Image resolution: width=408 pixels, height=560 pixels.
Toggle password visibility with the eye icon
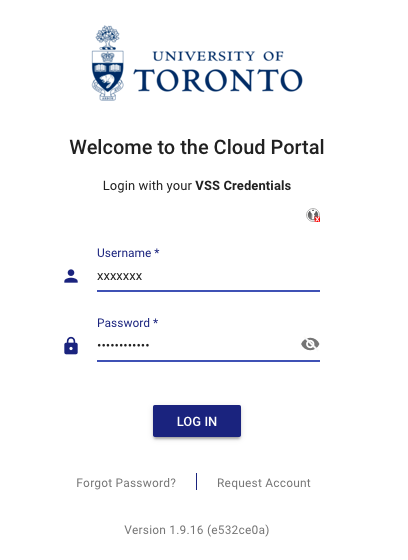[x=310, y=344]
